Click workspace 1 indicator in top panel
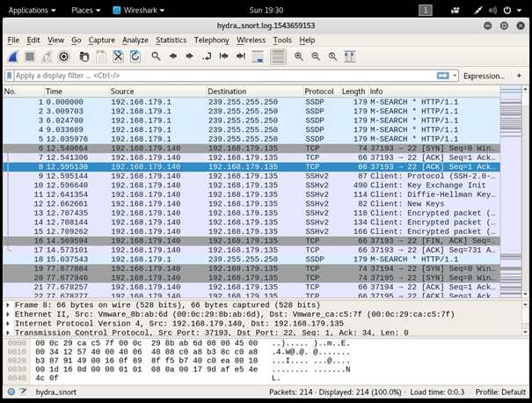Image resolution: width=532 pixels, height=403 pixels. tap(426, 11)
